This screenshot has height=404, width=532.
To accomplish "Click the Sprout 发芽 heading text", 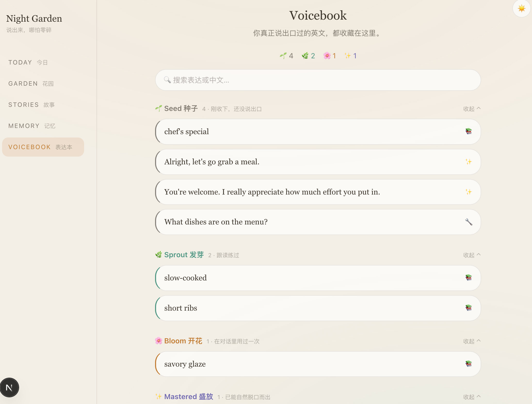I will (184, 255).
